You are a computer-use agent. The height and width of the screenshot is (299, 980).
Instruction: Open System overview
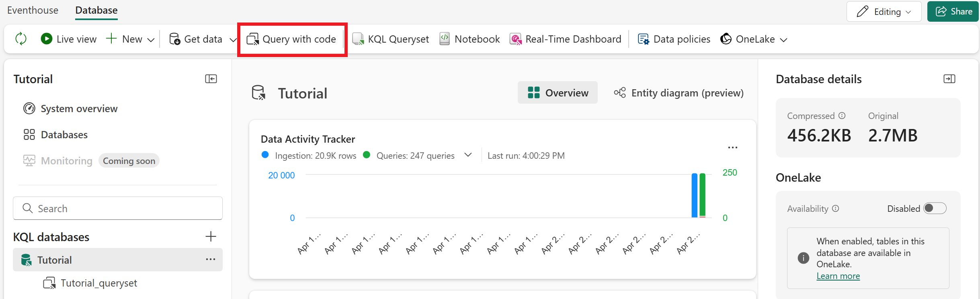point(70,109)
